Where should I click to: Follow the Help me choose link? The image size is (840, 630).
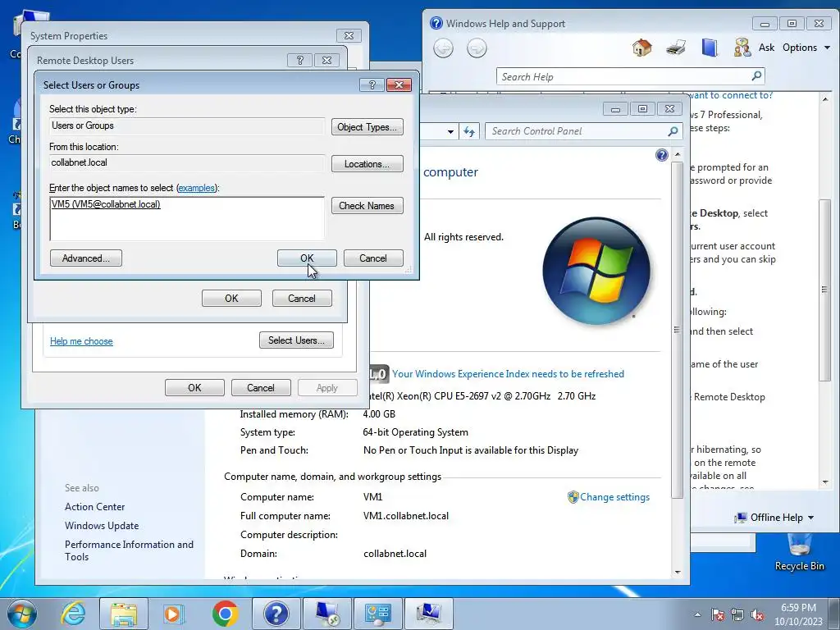[x=81, y=341]
